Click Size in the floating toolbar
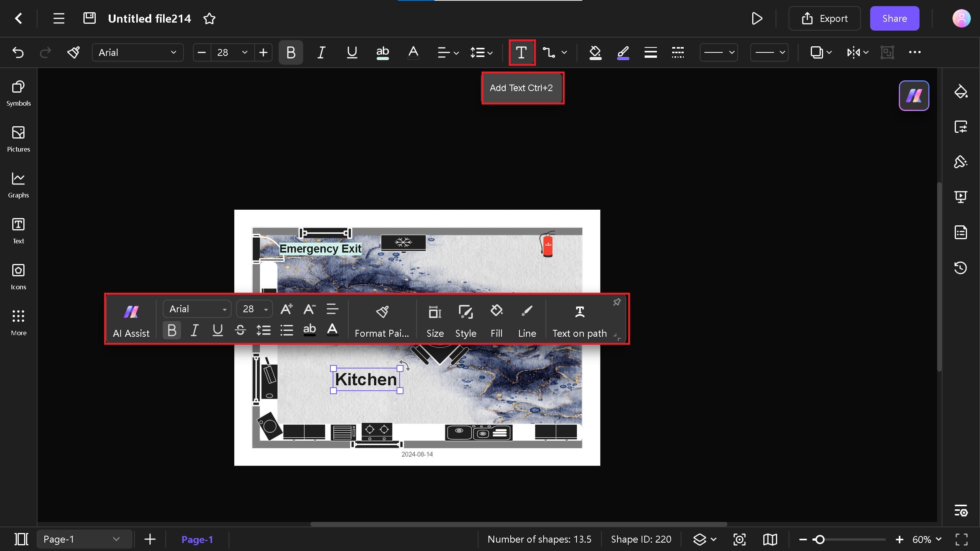 pos(435,321)
